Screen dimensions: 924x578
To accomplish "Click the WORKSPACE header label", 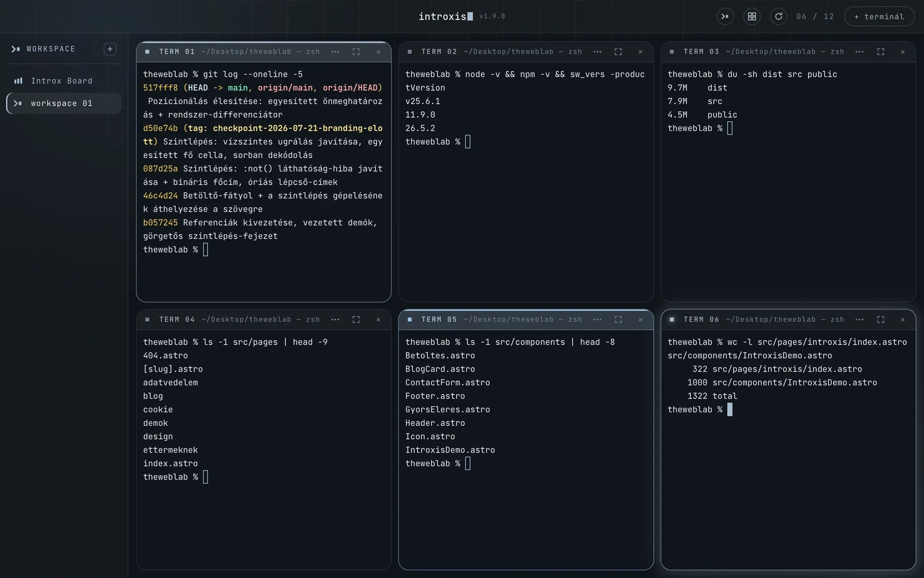I will click(x=51, y=49).
